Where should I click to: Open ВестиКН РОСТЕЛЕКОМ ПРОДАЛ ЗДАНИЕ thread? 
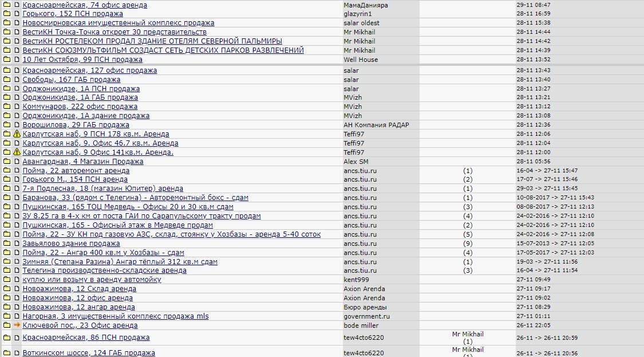point(152,41)
